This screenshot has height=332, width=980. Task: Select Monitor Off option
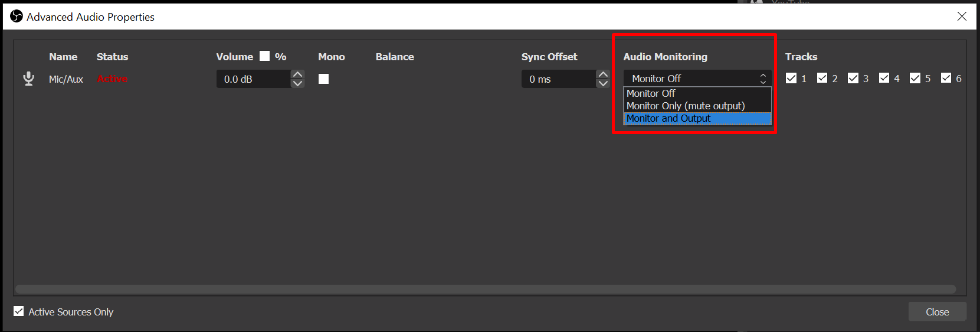pos(697,93)
